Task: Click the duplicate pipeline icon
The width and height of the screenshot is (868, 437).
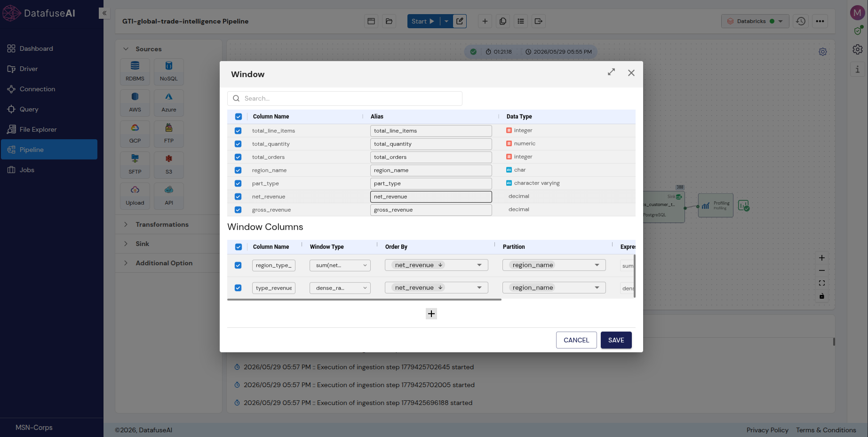Action: click(503, 21)
